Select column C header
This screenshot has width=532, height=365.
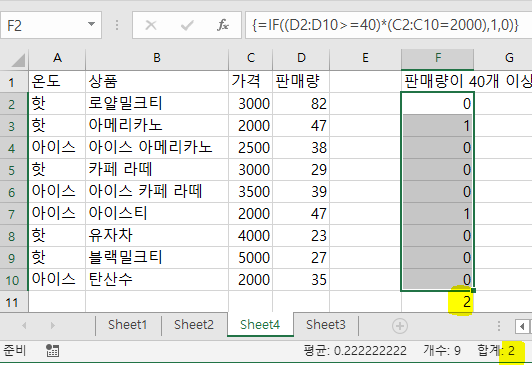(x=251, y=58)
